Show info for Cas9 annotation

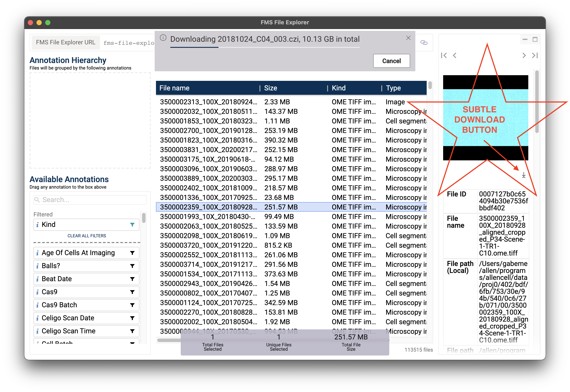[37, 292]
